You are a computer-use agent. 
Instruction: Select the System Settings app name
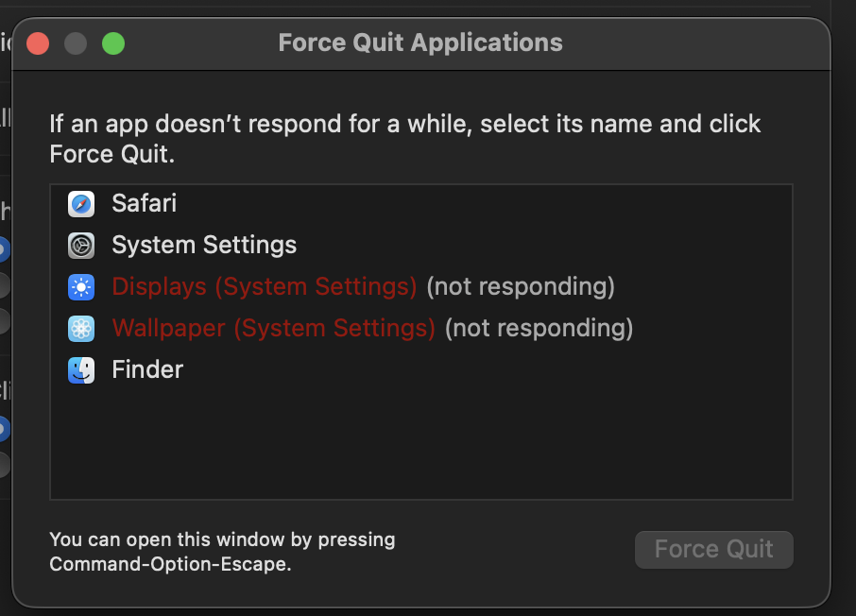204,246
